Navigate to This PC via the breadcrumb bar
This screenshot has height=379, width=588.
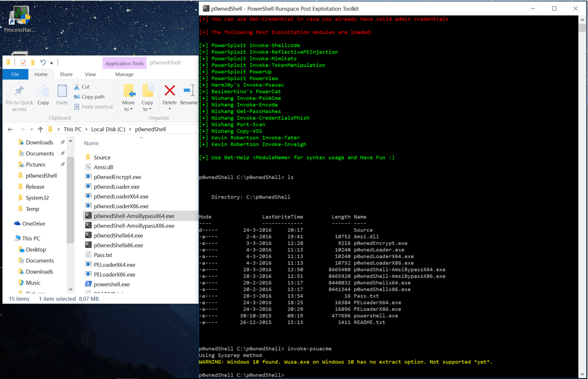(x=72, y=129)
